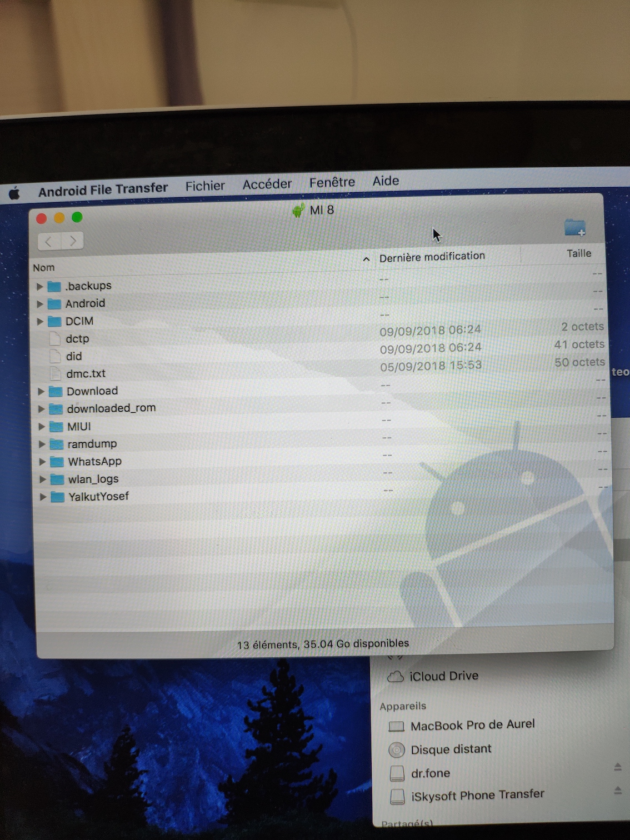
Task: Click the 50 octets size cell
Action: click(x=579, y=363)
